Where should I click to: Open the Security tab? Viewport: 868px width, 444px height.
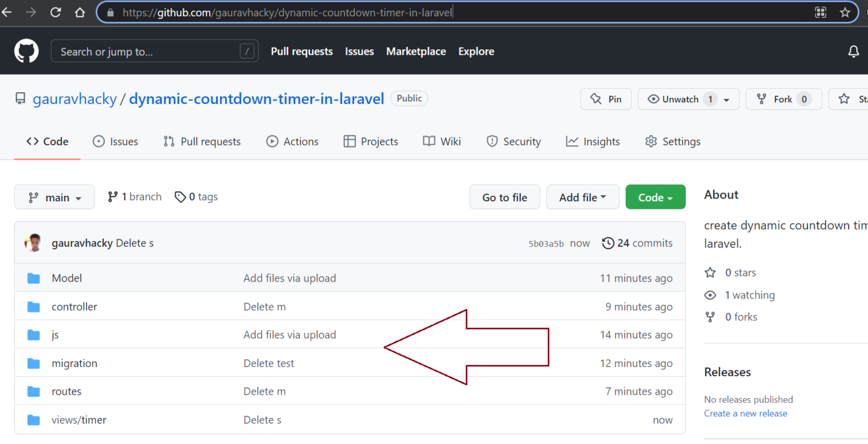(x=514, y=141)
